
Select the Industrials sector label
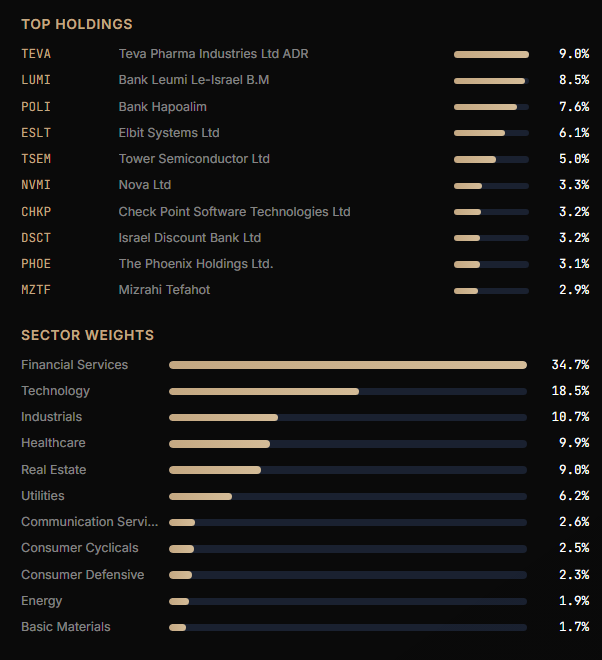coord(51,417)
